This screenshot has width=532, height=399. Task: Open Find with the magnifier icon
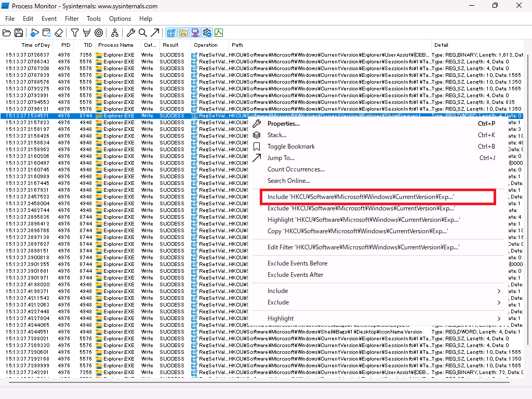141,32
